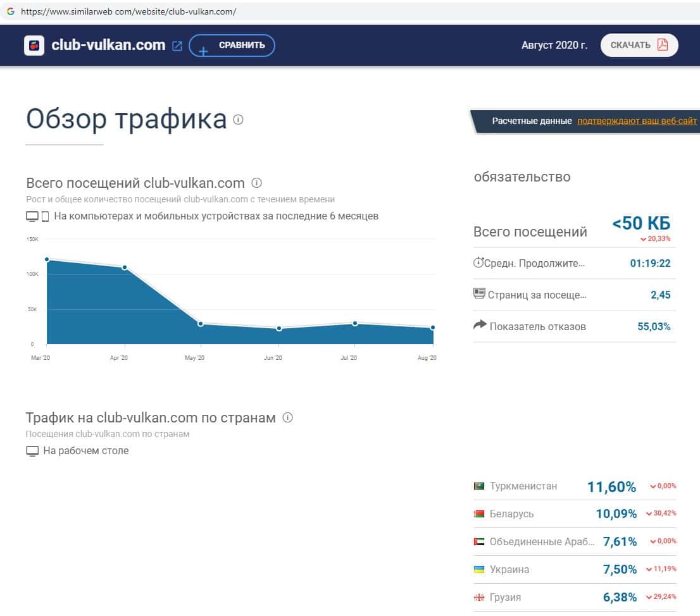Click the club-vulkan.com site favicon logo
The height and width of the screenshot is (616, 700).
34,46
